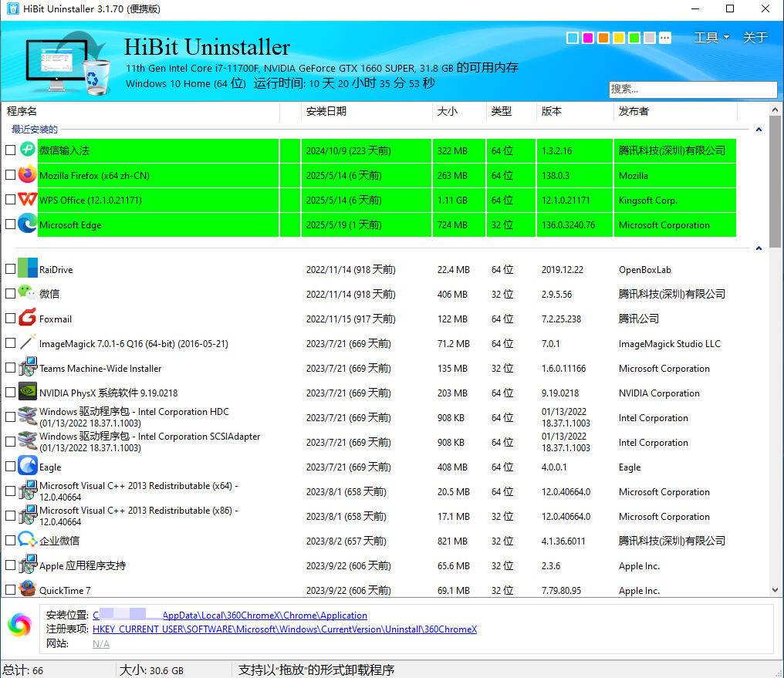Open the 工具 dropdown menu
784x678 pixels.
click(711, 38)
